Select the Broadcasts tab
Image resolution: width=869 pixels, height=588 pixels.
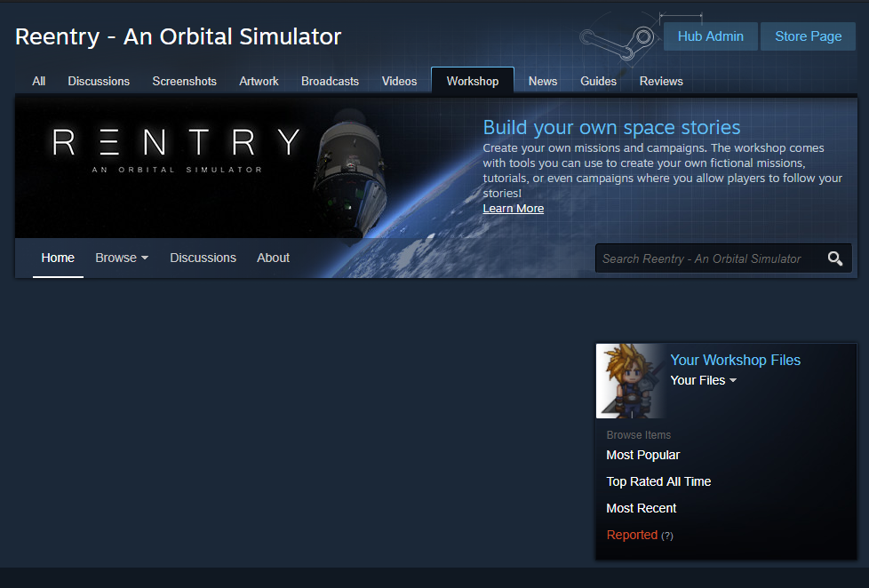point(330,82)
